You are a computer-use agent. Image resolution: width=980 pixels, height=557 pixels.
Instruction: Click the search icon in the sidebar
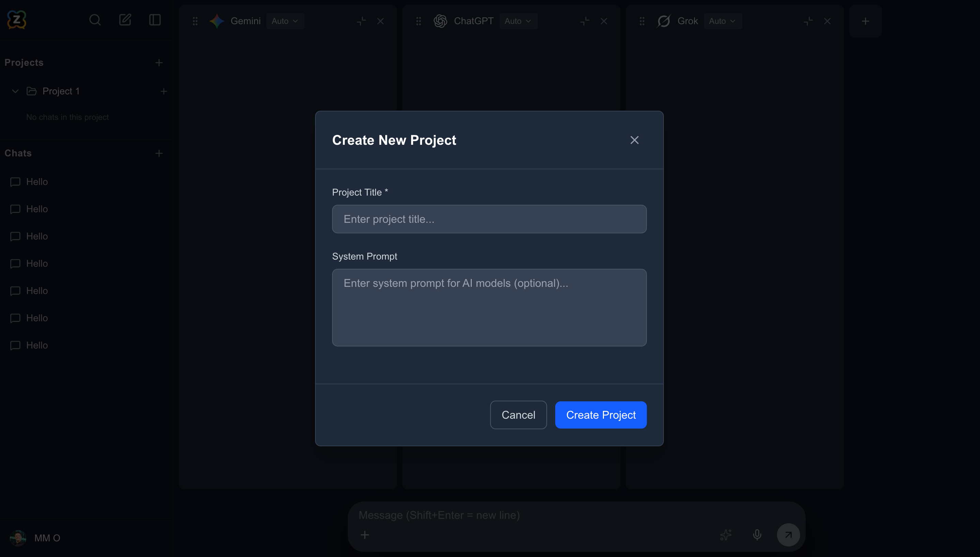[95, 20]
